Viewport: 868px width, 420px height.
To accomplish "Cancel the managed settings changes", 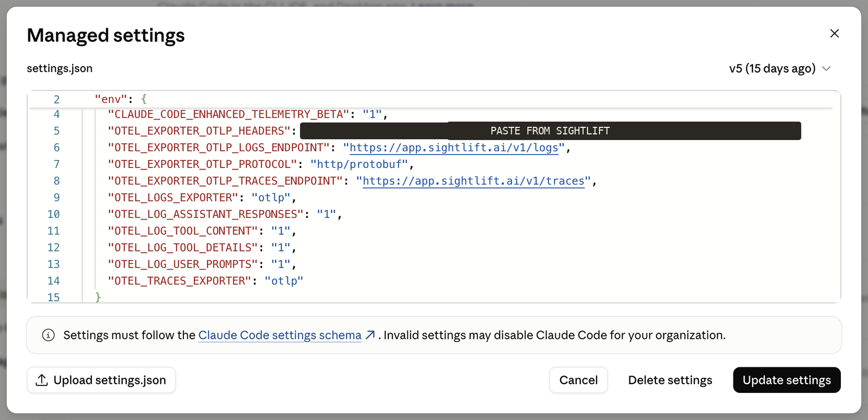I will click(x=578, y=380).
